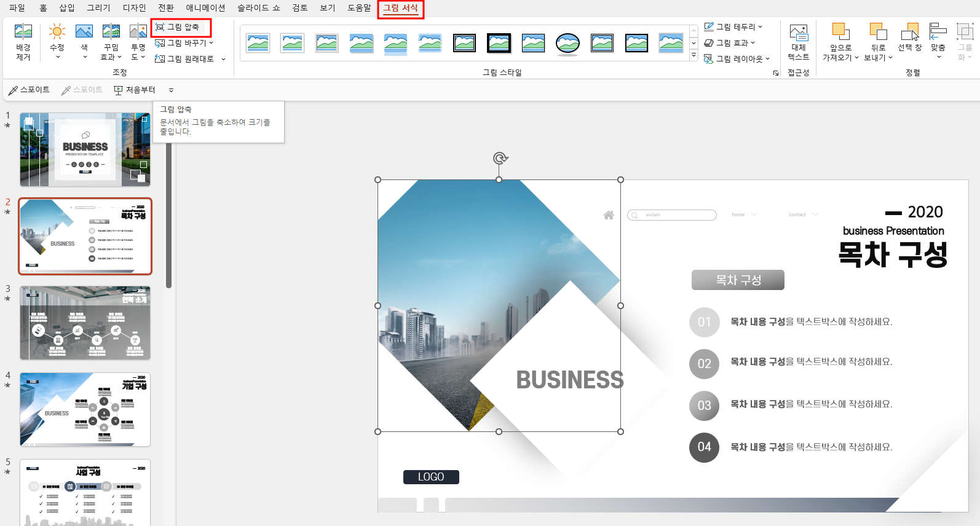Open the 수정 corrections icon

tap(57, 42)
